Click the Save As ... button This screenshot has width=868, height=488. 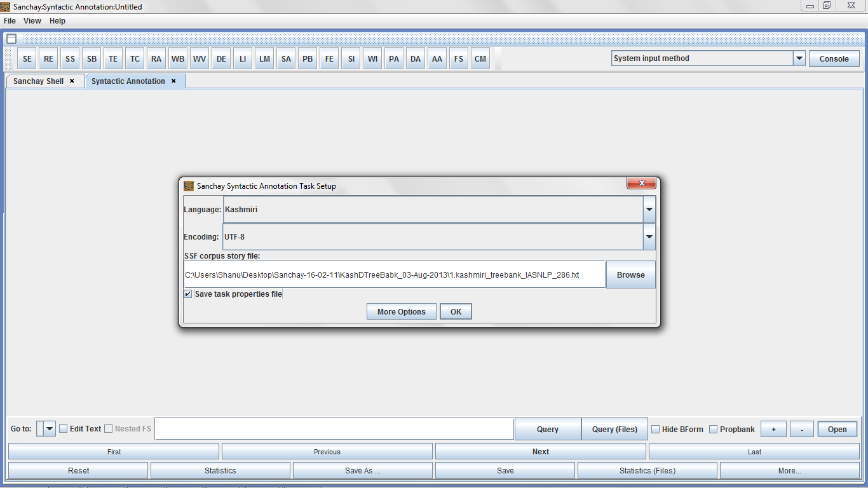363,471
